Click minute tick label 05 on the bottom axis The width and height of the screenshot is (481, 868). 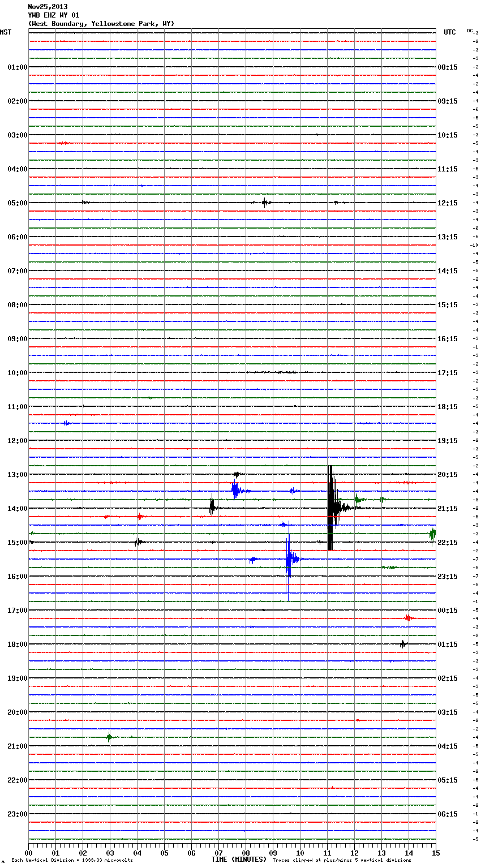click(164, 853)
